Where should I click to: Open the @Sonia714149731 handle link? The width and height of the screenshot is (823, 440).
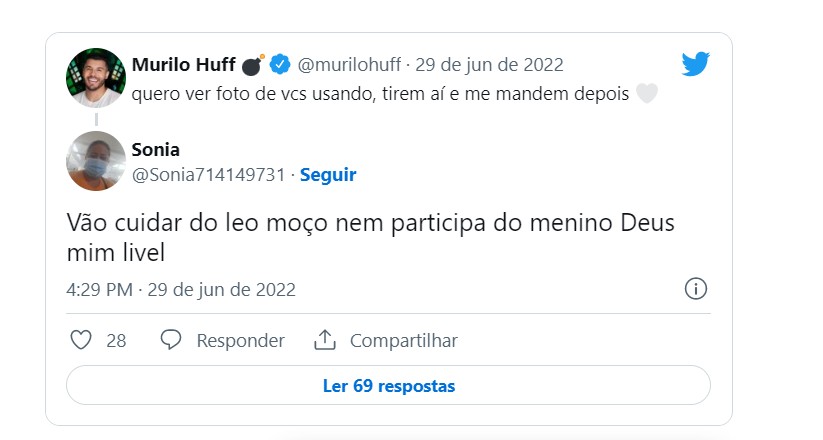(208, 175)
